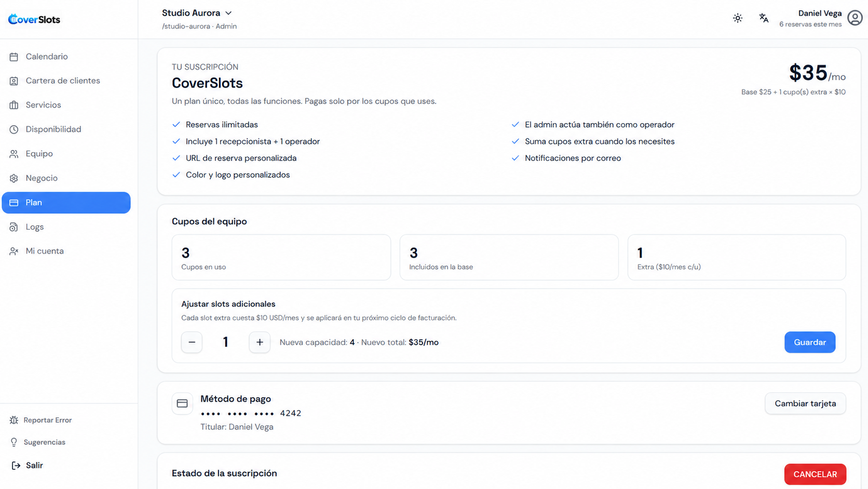The image size is (868, 489).
Task: Expand the Studio Aurora workspace dropdown
Action: click(197, 13)
